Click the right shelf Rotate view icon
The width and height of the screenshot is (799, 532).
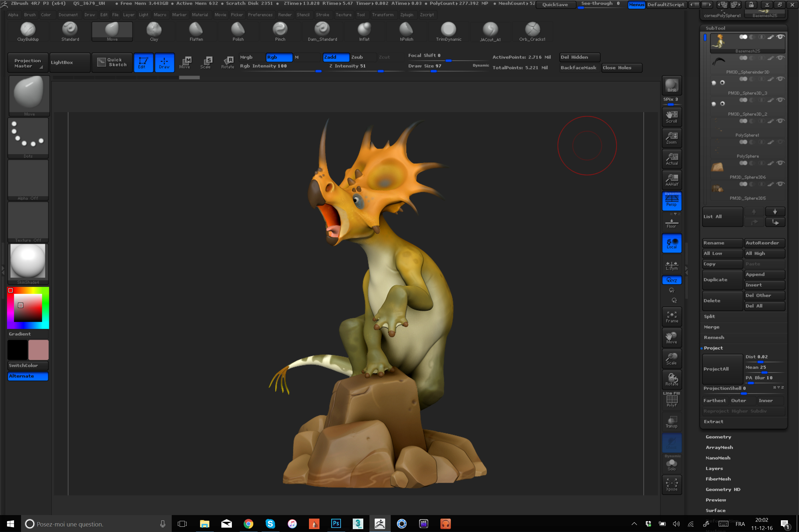pyautogui.click(x=672, y=379)
